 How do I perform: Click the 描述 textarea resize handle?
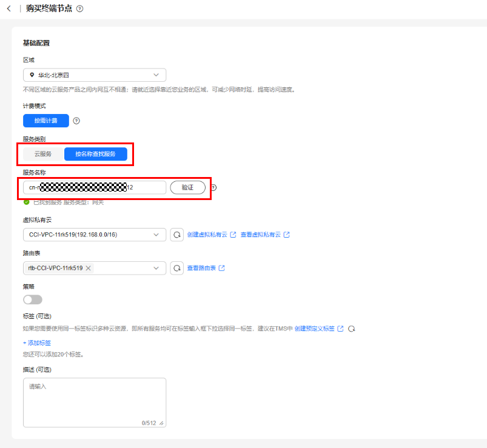click(x=161, y=423)
